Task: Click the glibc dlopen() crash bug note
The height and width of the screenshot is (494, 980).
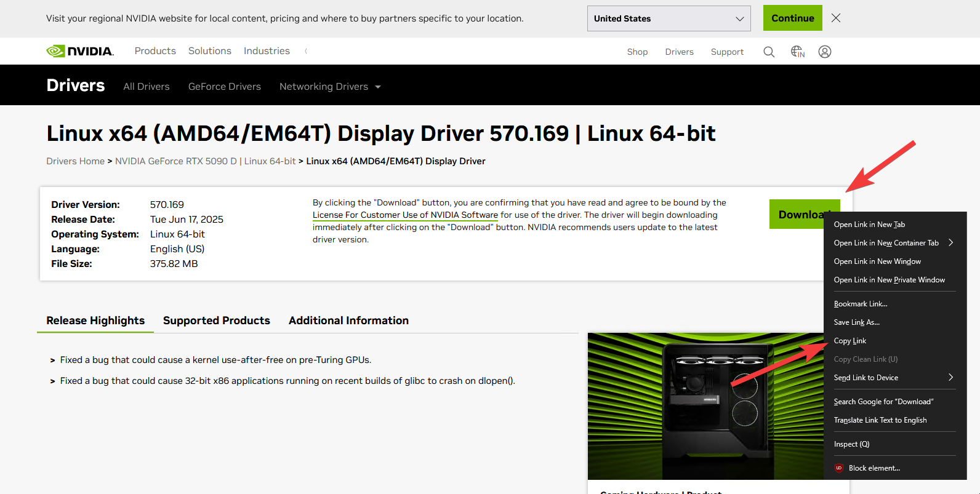Action: (287, 381)
